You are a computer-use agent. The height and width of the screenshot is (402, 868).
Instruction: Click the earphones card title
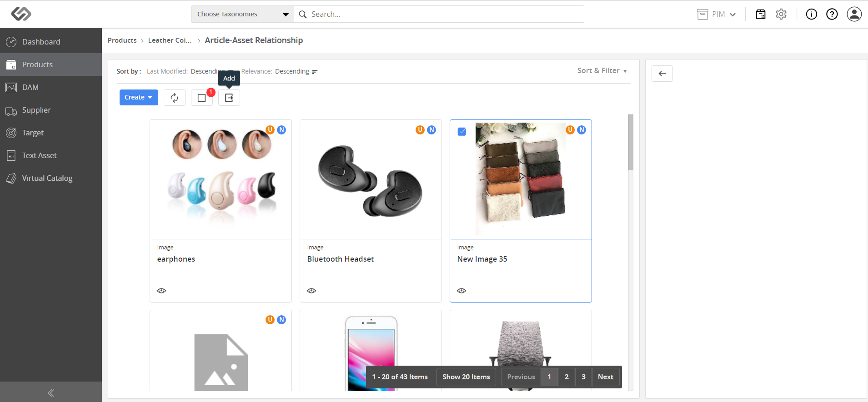[x=176, y=259]
